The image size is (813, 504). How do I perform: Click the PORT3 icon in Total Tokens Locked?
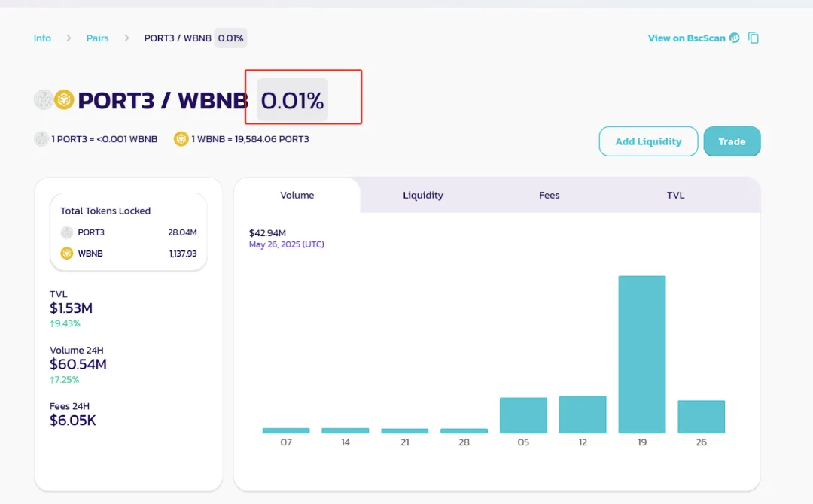[67, 232]
